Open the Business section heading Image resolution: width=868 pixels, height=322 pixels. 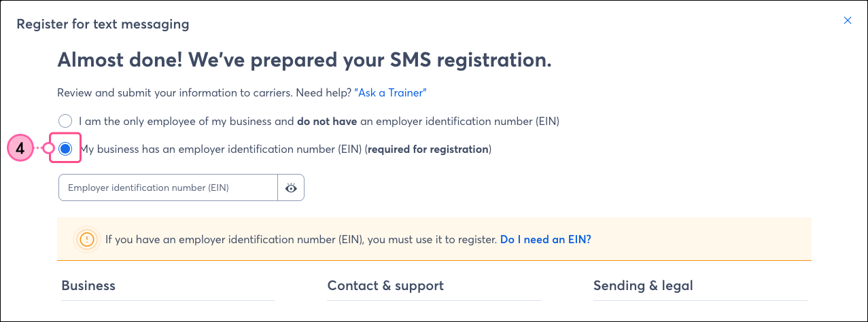(x=88, y=286)
